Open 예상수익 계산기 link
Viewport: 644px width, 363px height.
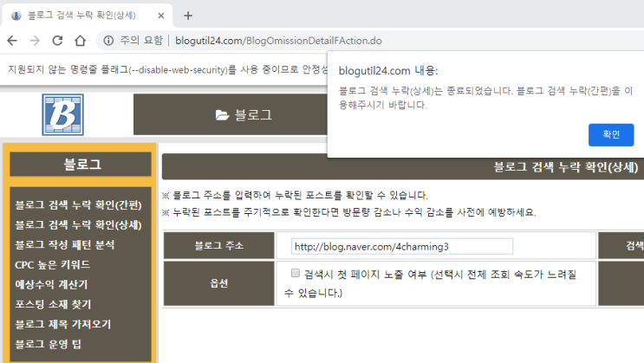[x=51, y=284]
